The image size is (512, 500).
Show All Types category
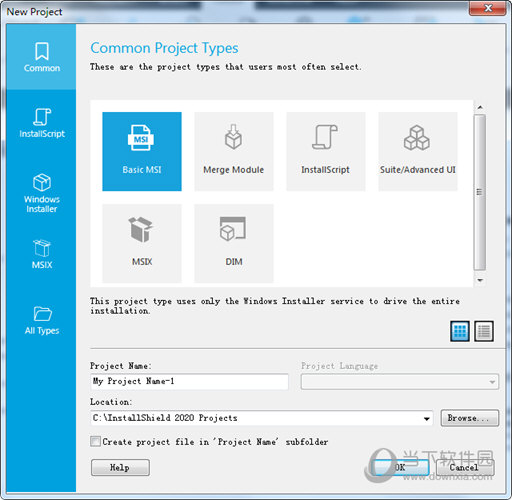42,320
